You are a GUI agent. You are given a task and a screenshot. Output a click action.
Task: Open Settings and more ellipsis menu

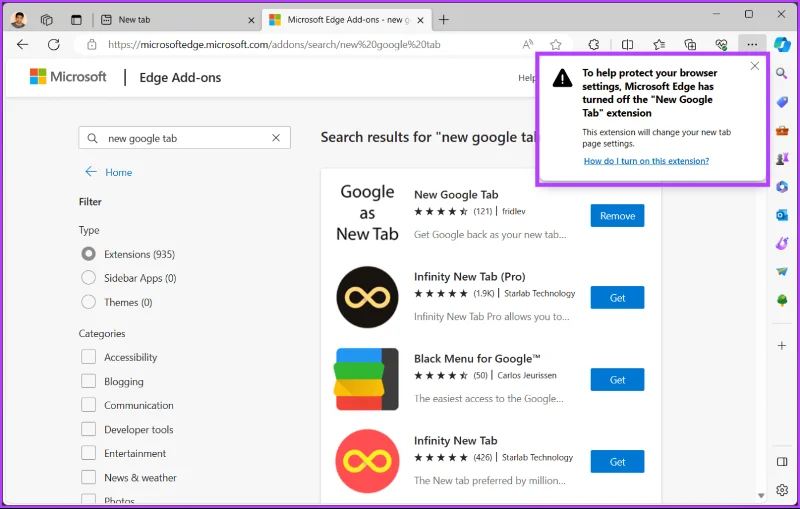tap(752, 44)
